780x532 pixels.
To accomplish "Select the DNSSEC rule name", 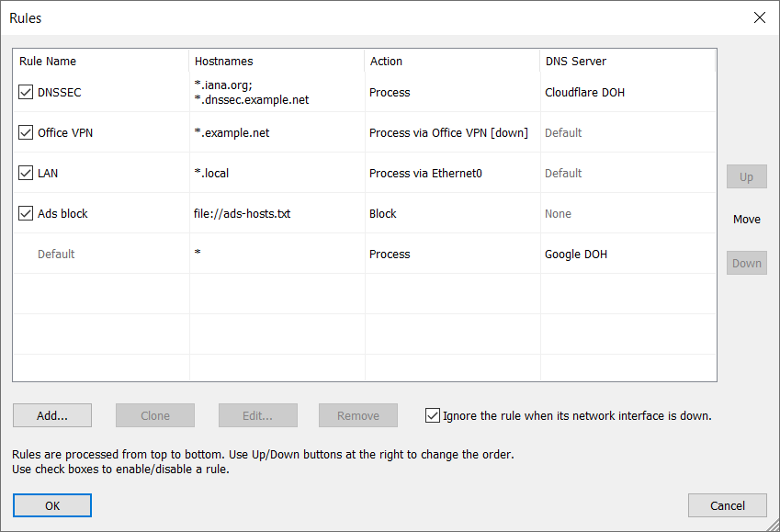I will pos(59,93).
